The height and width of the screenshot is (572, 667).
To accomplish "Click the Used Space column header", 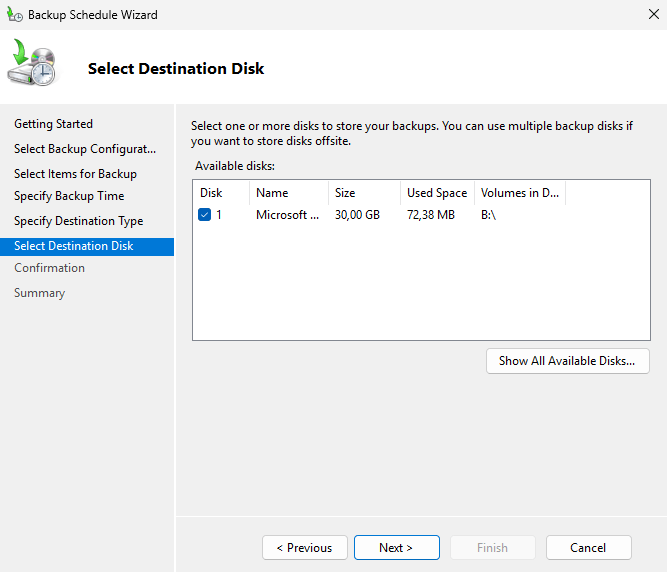I will [436, 193].
